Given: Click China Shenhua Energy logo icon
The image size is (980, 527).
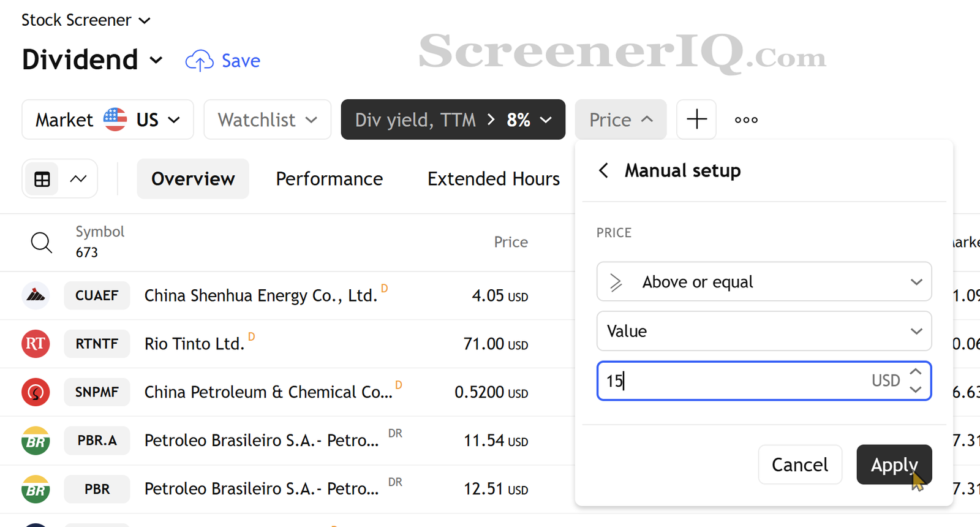Looking at the screenshot, I should point(36,295).
